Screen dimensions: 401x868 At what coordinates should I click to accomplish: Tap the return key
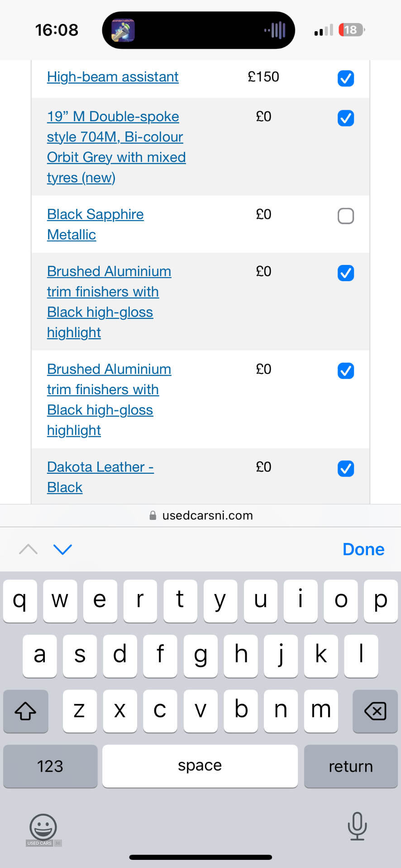(x=351, y=766)
